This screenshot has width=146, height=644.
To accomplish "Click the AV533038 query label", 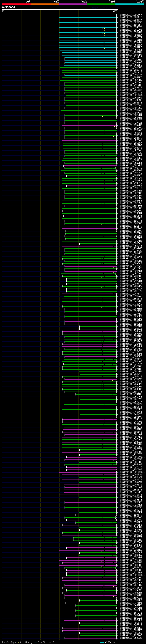I will coord(8,8).
